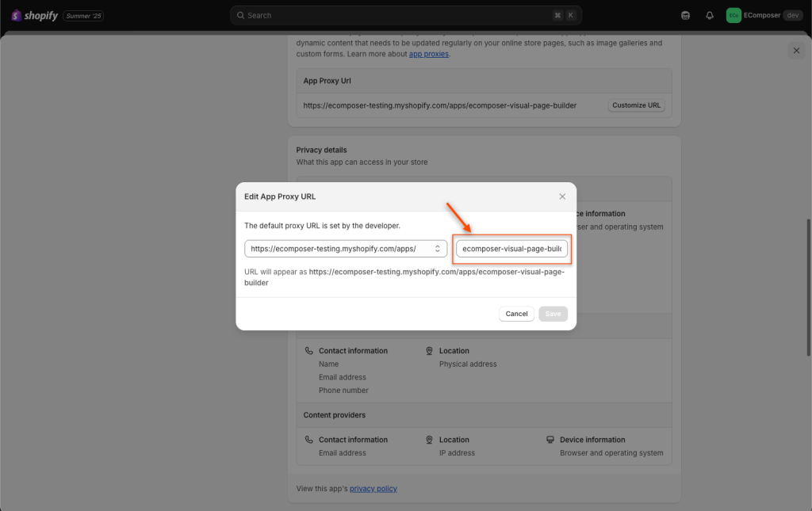Open the Summer '25 edition badge
This screenshot has height=511, width=812.
(x=83, y=16)
